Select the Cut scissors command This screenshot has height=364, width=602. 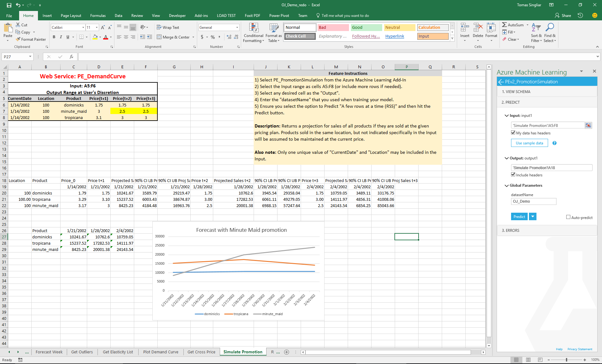pyautogui.click(x=22, y=25)
